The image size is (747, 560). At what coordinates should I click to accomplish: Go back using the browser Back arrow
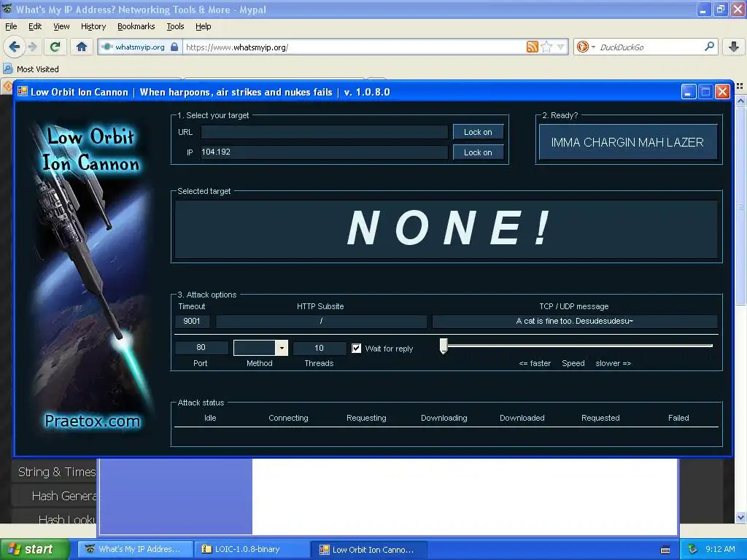click(x=15, y=47)
